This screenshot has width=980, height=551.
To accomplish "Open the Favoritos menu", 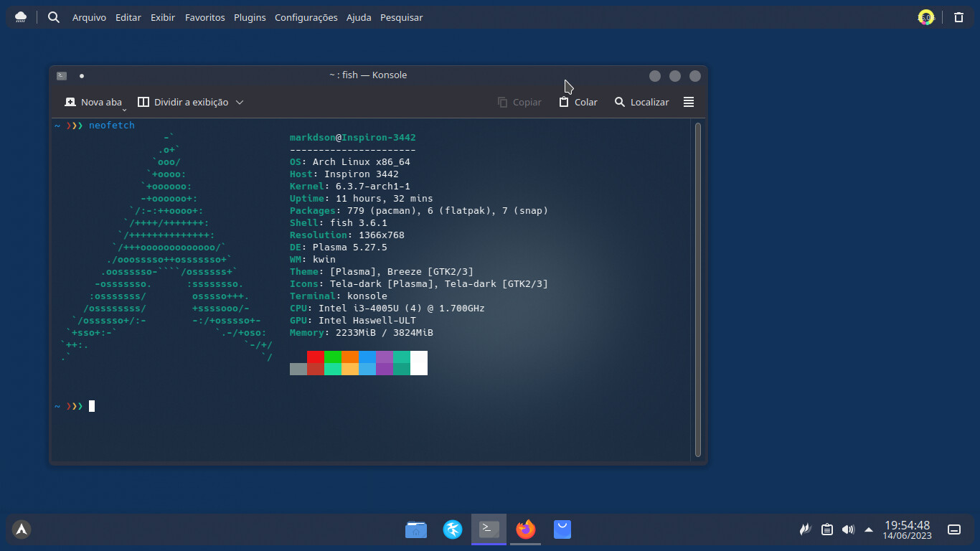I will point(204,17).
